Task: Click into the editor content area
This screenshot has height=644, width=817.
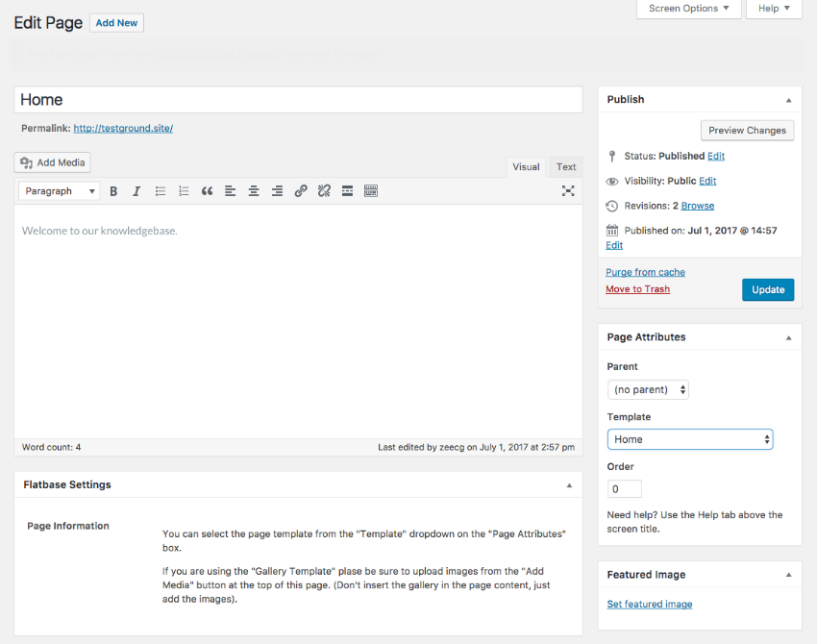Action: click(298, 321)
